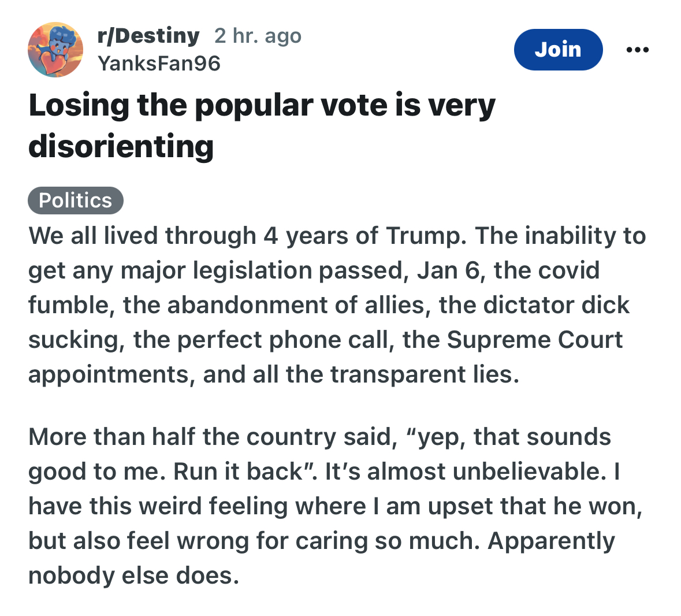Click the word "Trump" in the post body

click(x=425, y=236)
